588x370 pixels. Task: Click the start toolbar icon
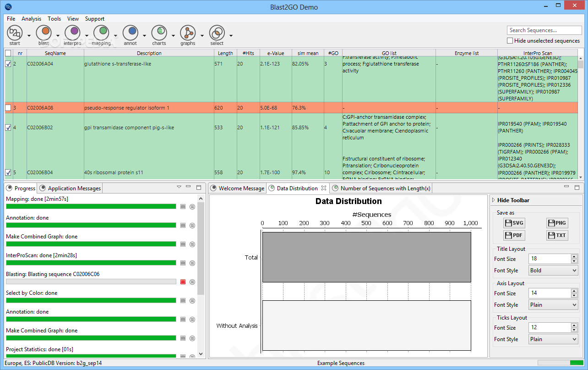(15, 33)
